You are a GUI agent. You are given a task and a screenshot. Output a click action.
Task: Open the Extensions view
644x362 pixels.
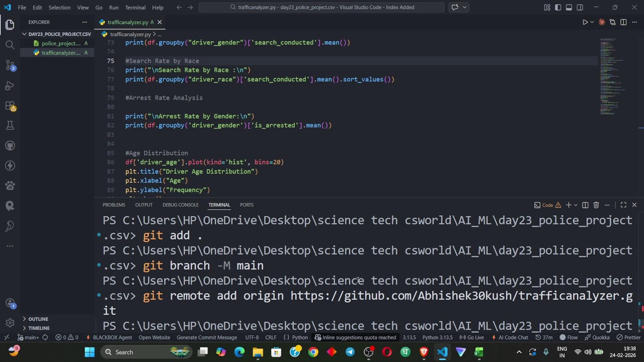point(10,106)
